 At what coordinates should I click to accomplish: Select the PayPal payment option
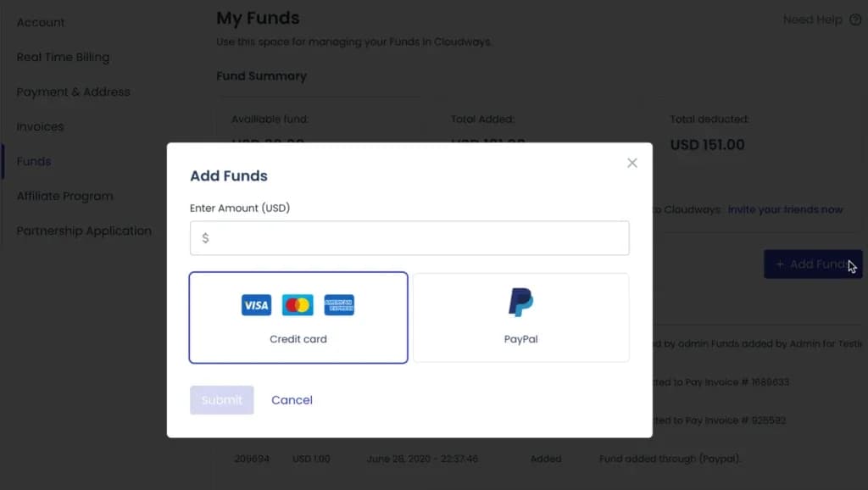[x=520, y=317]
